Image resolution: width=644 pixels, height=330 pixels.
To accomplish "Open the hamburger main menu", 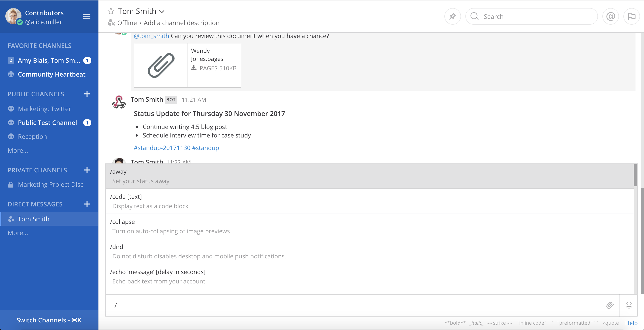I will [x=87, y=17].
